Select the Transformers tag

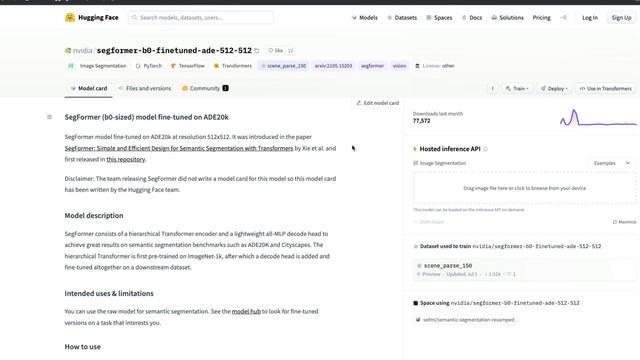233,66
